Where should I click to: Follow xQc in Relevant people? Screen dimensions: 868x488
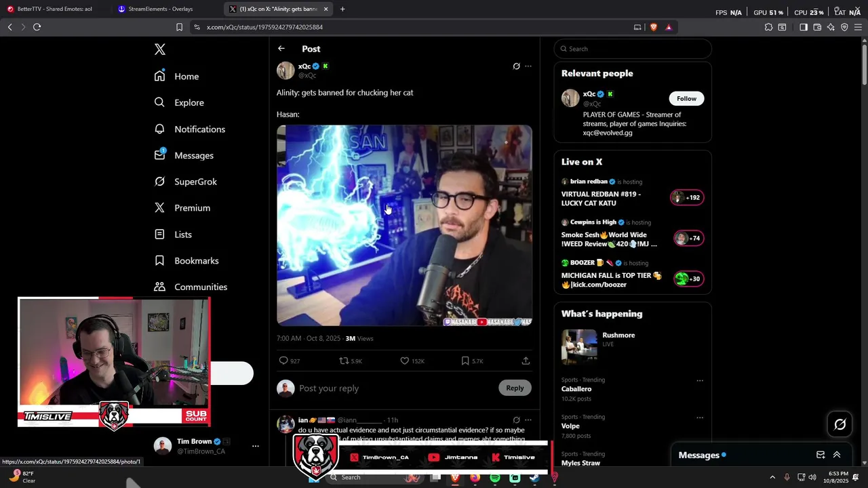686,99
